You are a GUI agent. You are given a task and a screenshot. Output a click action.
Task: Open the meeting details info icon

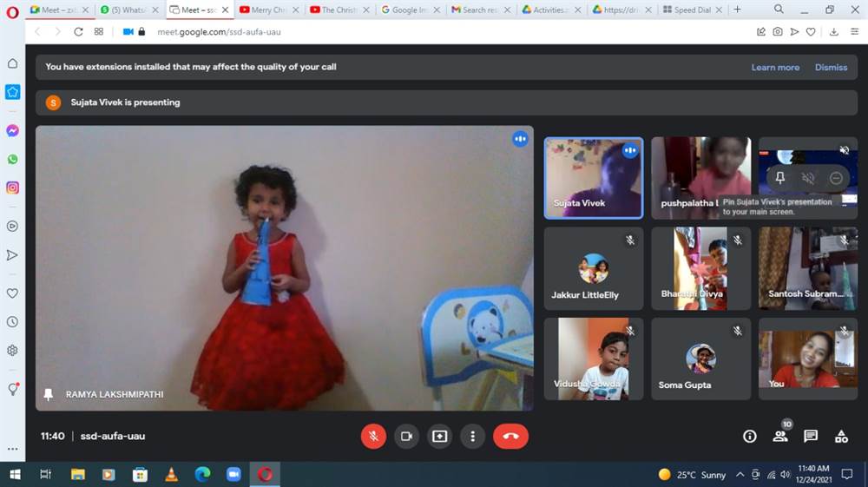click(x=749, y=436)
